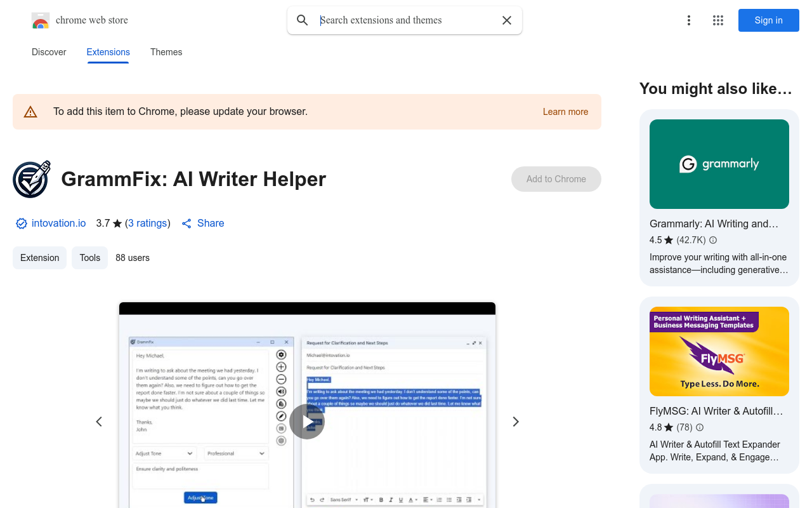Click the undo arrow in preview toolbar

click(x=312, y=500)
